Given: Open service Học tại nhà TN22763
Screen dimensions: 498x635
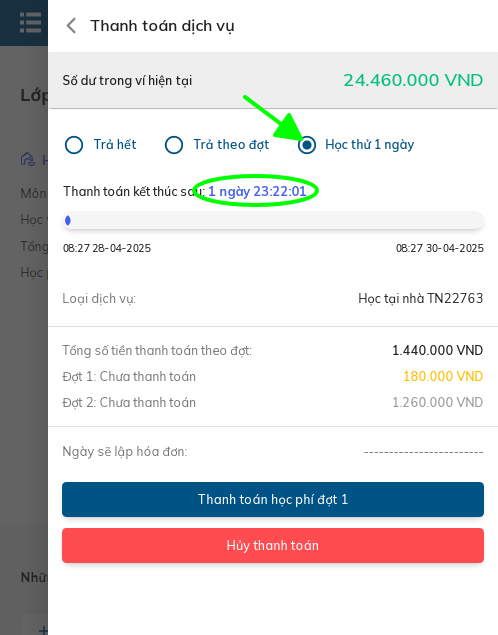Looking at the screenshot, I should pyautogui.click(x=420, y=299).
